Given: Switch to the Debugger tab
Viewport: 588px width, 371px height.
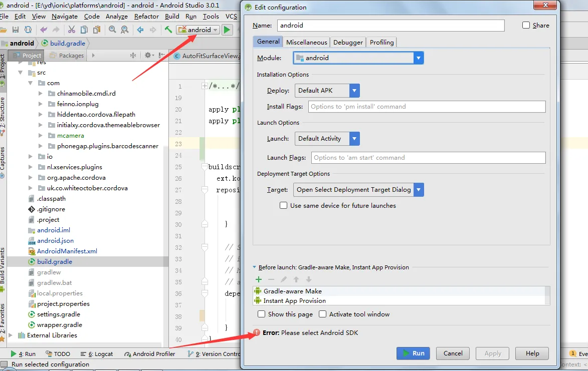Looking at the screenshot, I should (x=348, y=42).
